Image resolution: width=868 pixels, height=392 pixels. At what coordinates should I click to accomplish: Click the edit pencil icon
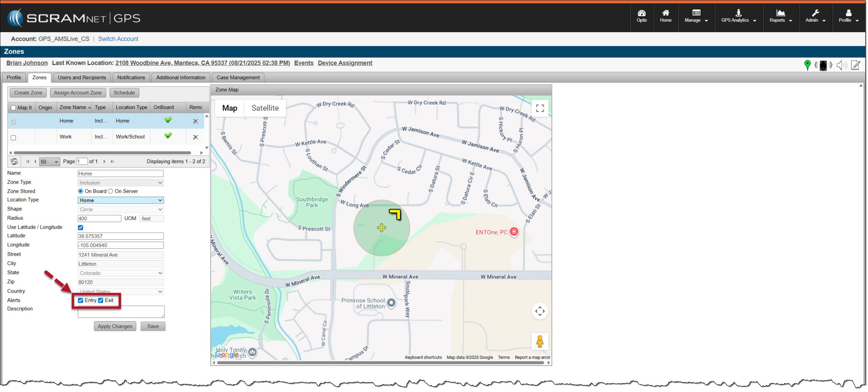pyautogui.click(x=855, y=65)
